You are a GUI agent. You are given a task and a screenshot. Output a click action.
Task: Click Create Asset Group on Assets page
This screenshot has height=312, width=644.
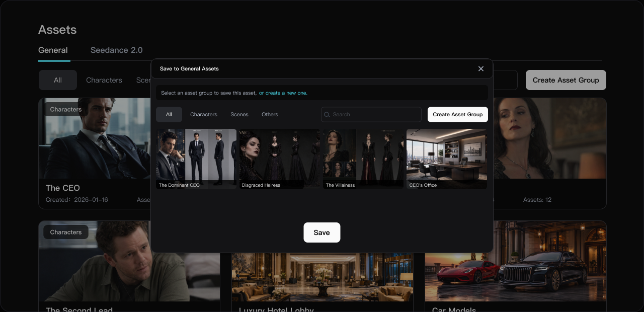tap(566, 80)
